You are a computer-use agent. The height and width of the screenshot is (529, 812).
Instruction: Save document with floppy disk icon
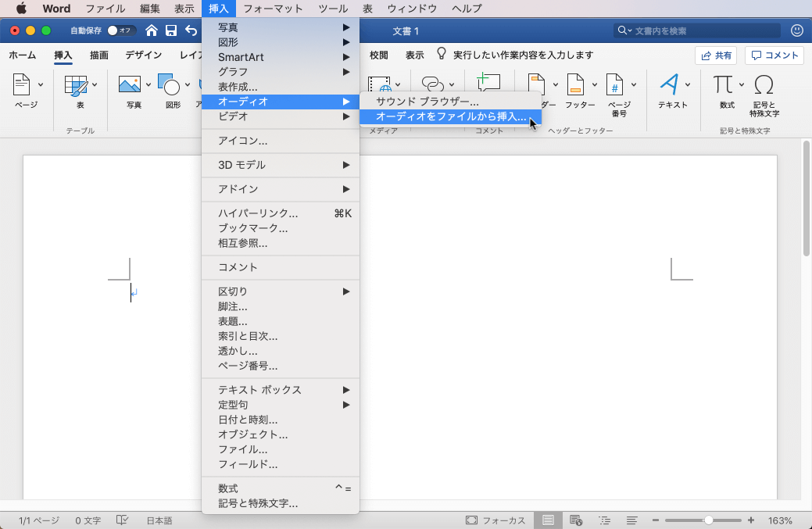pos(171,30)
